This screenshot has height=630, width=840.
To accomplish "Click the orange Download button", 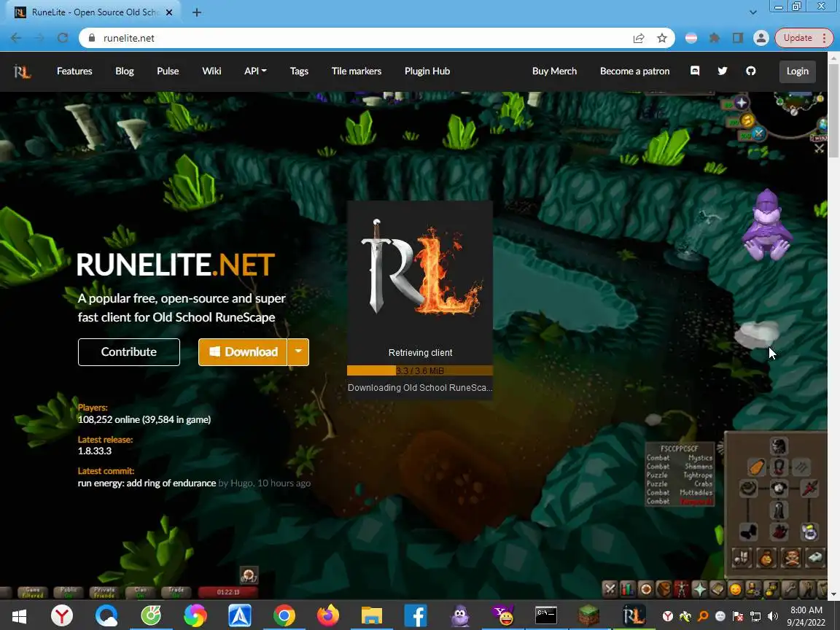I will tap(243, 352).
